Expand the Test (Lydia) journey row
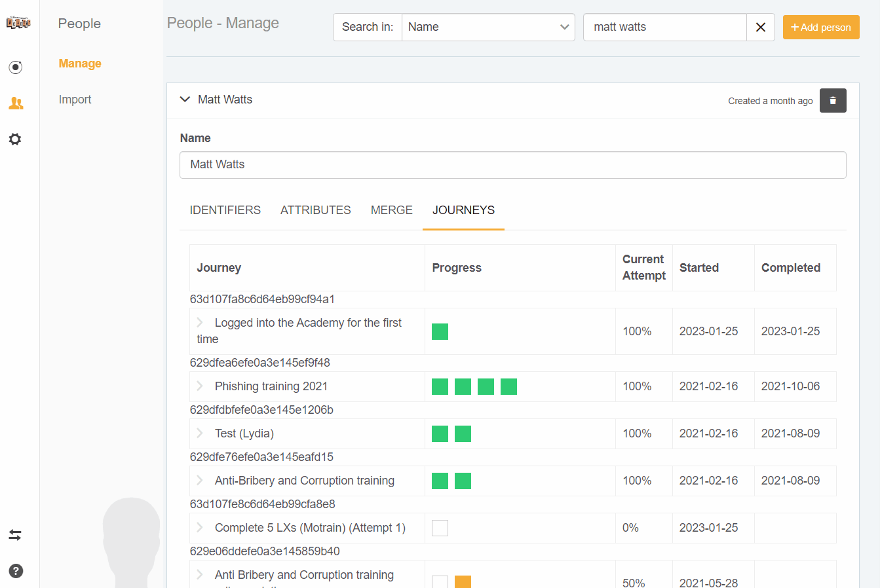This screenshot has height=588, width=880. click(200, 433)
